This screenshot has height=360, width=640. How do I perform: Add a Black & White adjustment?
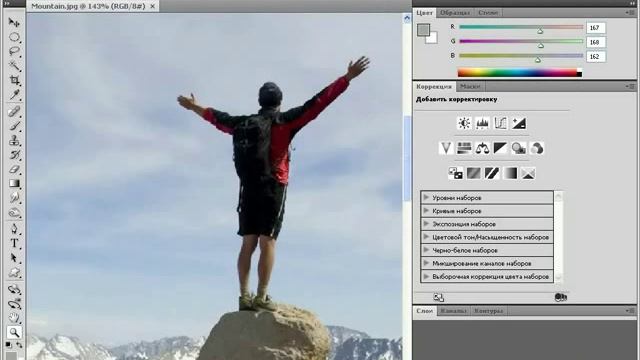click(x=500, y=148)
